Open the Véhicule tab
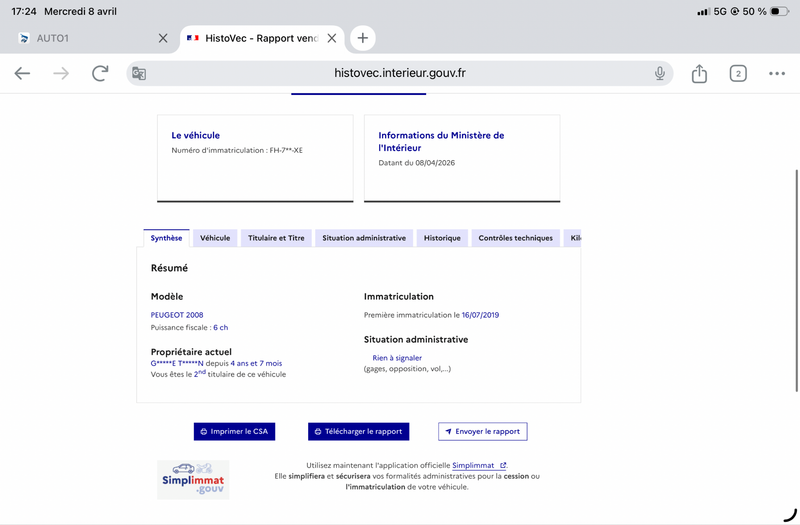800x525 pixels. pyautogui.click(x=215, y=238)
